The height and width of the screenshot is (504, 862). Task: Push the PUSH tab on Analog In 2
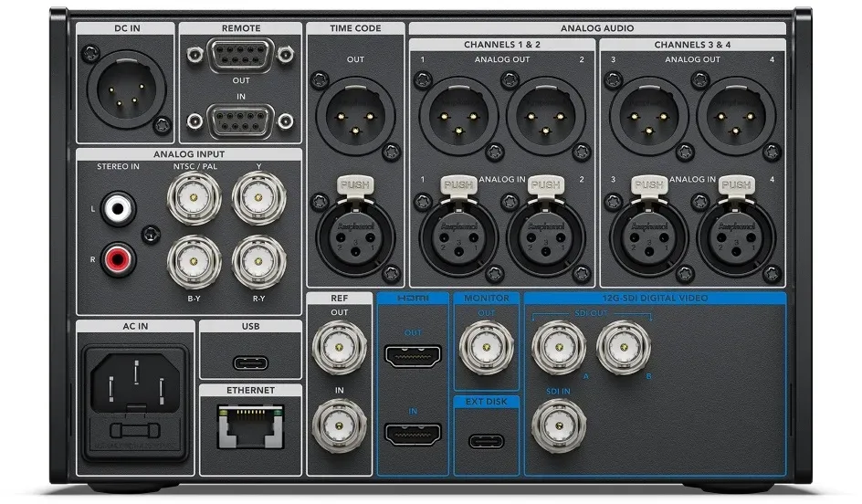tap(545, 184)
